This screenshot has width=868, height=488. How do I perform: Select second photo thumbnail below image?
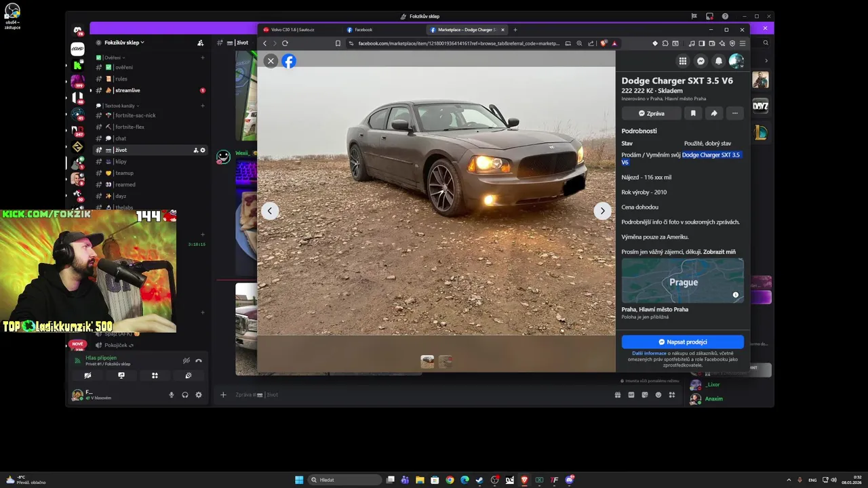pyautogui.click(x=445, y=362)
